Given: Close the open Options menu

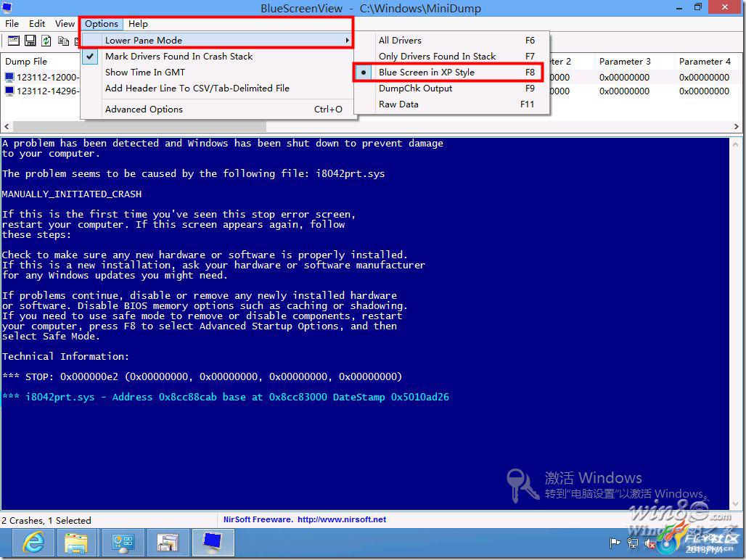Looking at the screenshot, I should point(102,24).
